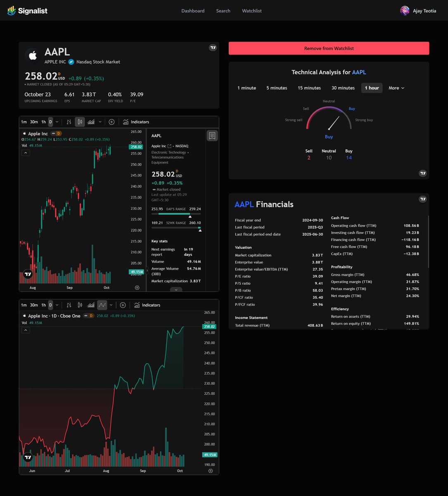The image size is (448, 496).
Task: Set candlestick chart to 1m interval
Action: [24, 122]
